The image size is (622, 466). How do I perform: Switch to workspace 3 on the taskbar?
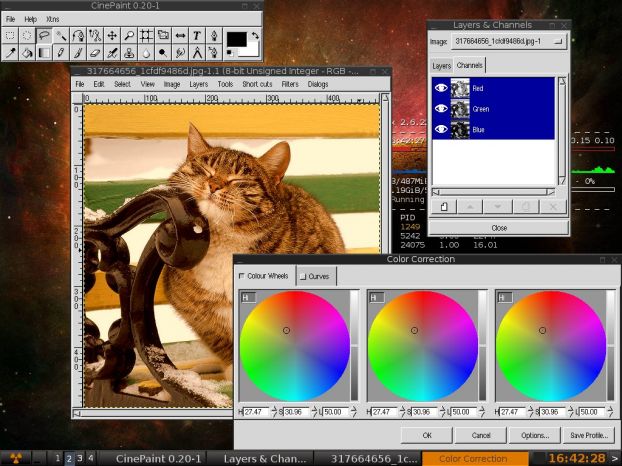click(x=80, y=458)
